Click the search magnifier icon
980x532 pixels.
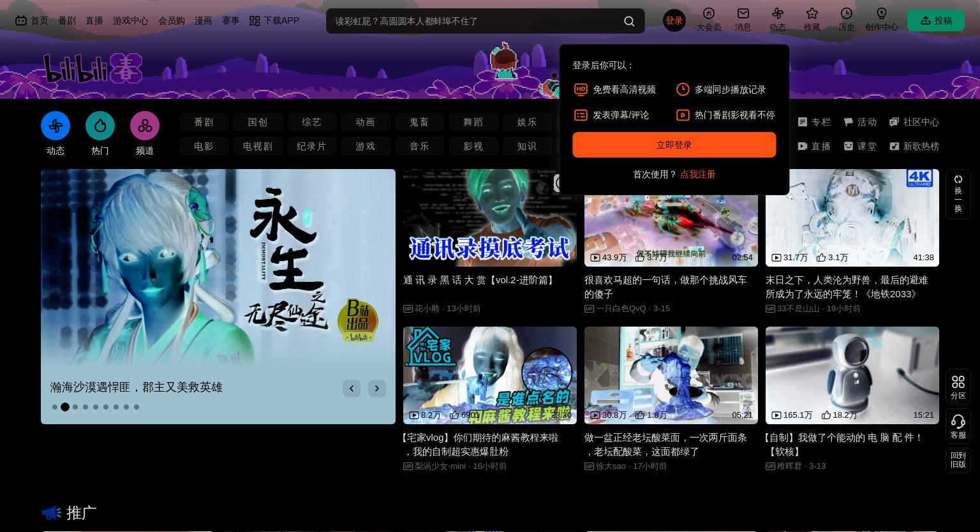629,22
